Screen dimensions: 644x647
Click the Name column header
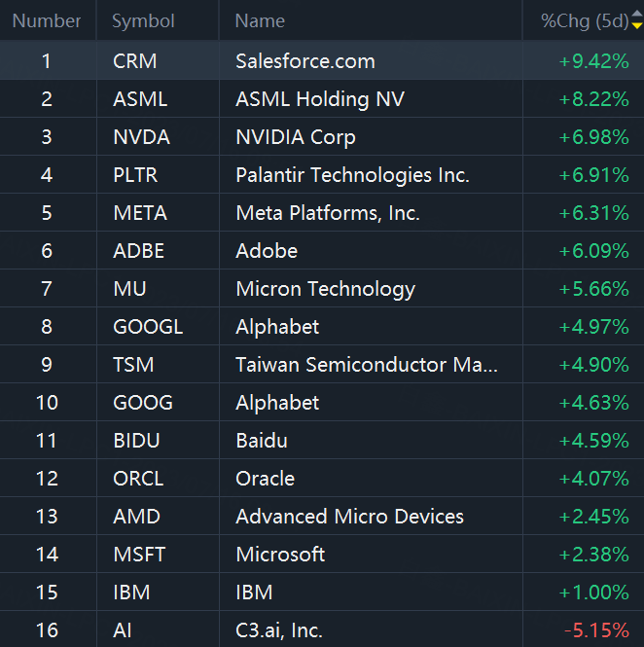[260, 20]
